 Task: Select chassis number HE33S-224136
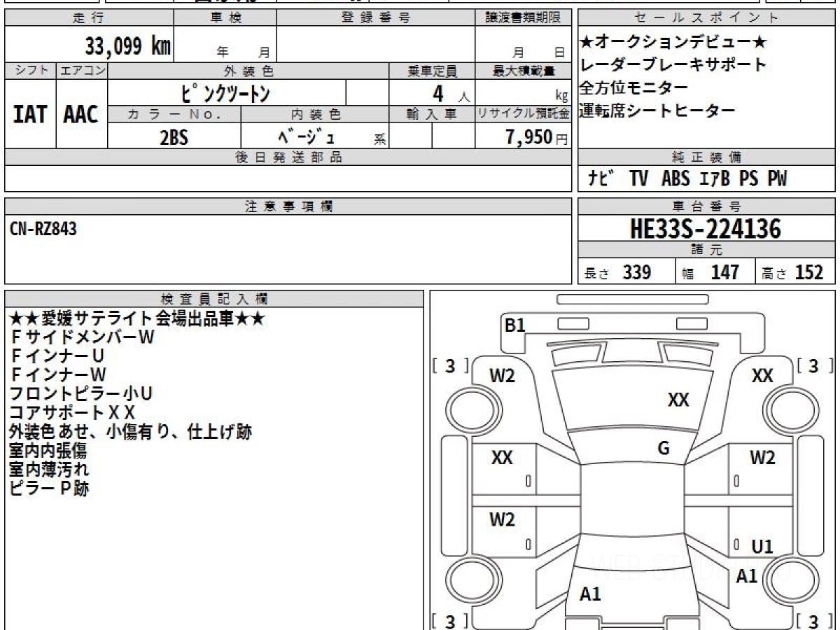coord(706,229)
